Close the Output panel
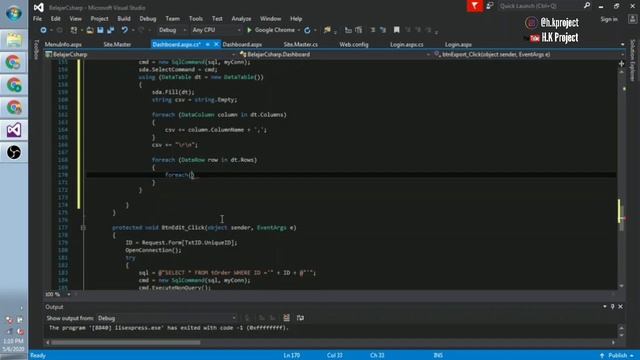The image size is (640, 360). tap(620, 307)
